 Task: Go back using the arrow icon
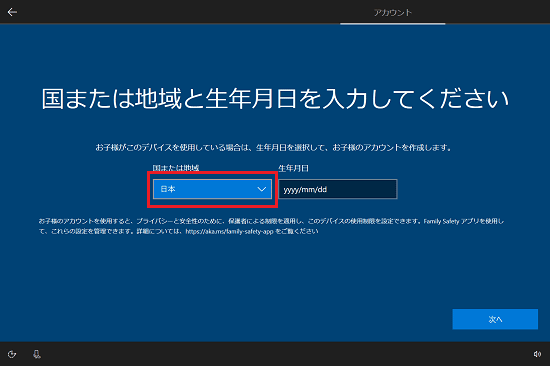12,12
